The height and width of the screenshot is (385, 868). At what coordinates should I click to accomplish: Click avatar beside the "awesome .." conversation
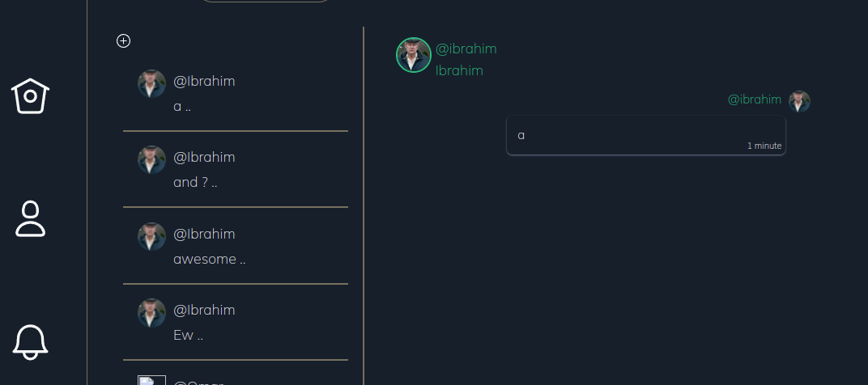tap(151, 236)
